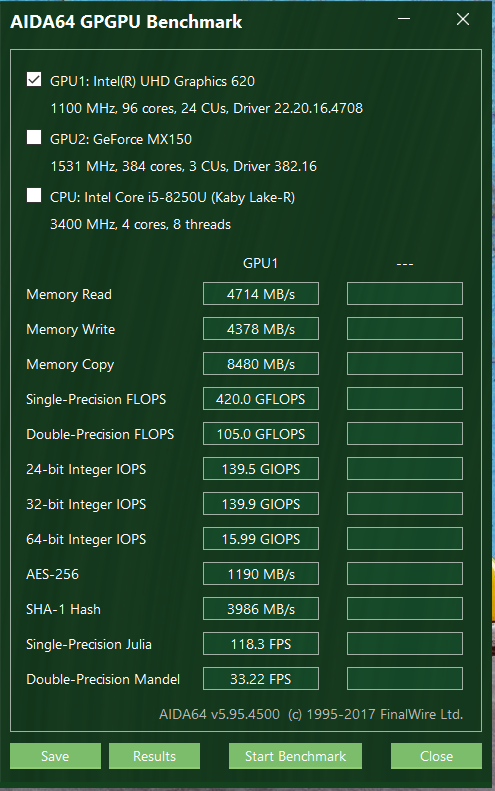Click the CPU details line with 3400 MHz
Viewport: 495px width, 791px height.
[x=140, y=224]
